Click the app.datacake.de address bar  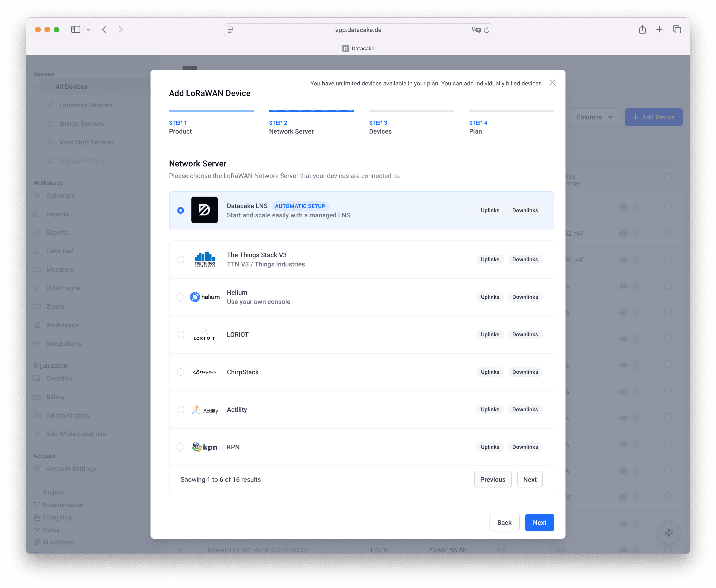tap(358, 30)
